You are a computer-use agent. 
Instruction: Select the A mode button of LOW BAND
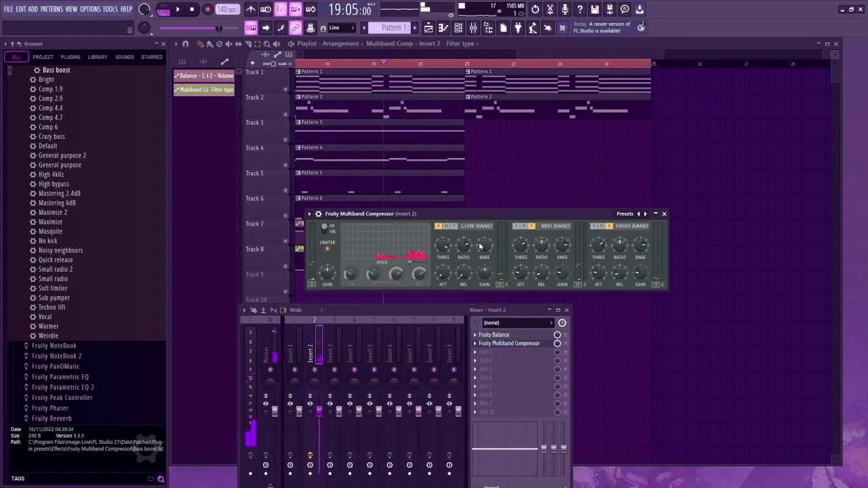[439, 226]
